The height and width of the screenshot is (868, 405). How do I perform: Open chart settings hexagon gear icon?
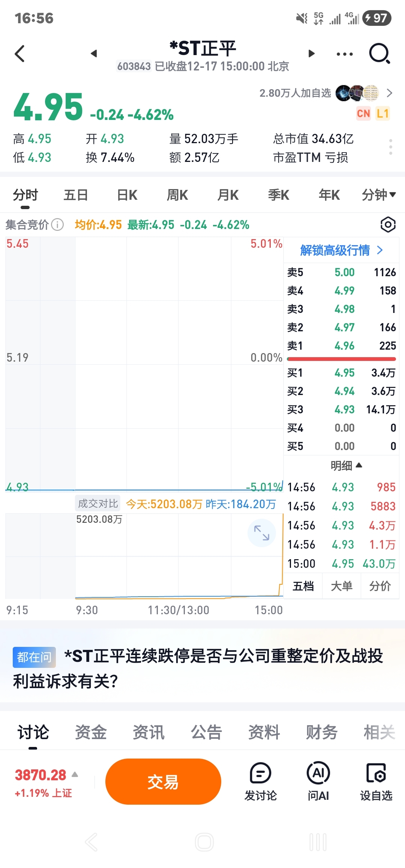388,224
